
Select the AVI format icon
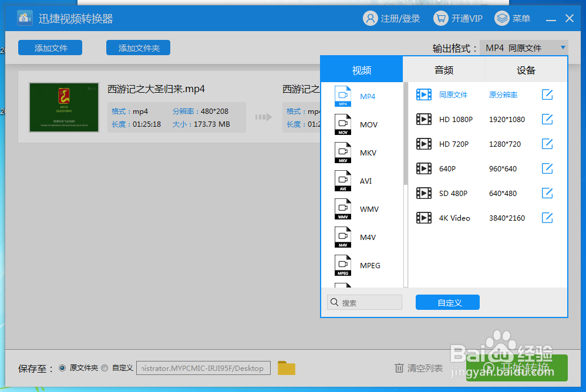(x=343, y=180)
